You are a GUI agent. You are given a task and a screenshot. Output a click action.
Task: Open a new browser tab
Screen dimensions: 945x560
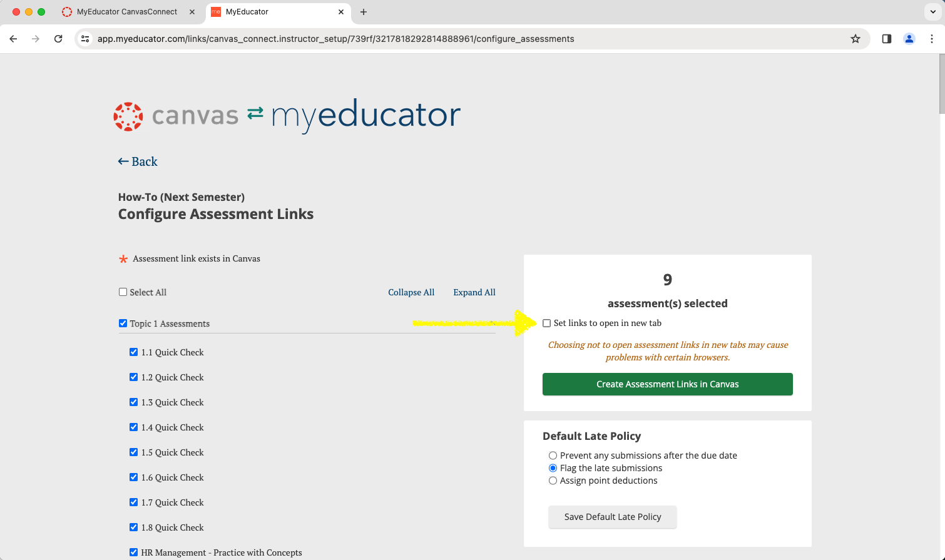point(364,12)
